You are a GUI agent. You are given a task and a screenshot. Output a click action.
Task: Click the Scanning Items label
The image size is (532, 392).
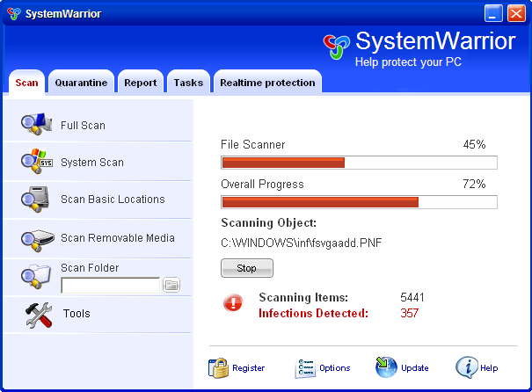pos(303,297)
